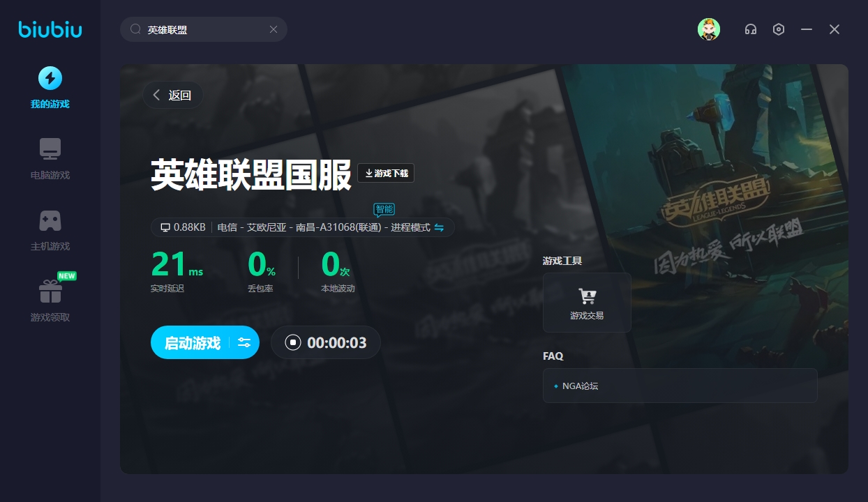This screenshot has width=868, height=502.
Task: Switch node via swap arrows icon
Action: click(x=439, y=227)
